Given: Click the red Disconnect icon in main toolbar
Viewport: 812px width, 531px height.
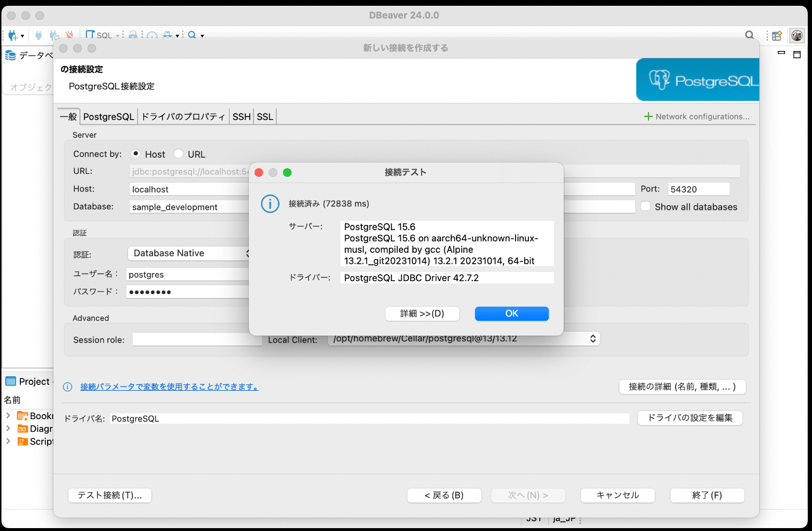Looking at the screenshot, I should [x=70, y=35].
